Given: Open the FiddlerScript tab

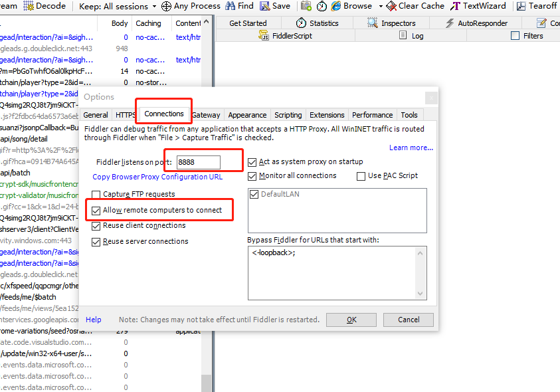Looking at the screenshot, I should tap(285, 36).
